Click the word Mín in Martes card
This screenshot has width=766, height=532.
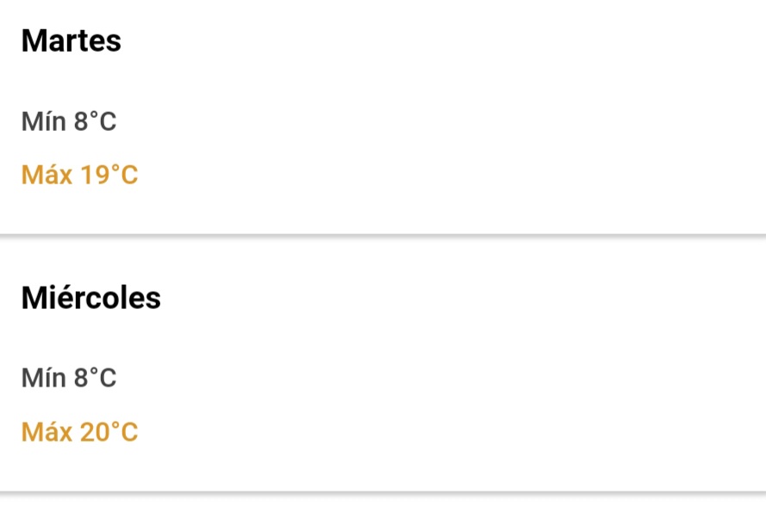[43, 121]
